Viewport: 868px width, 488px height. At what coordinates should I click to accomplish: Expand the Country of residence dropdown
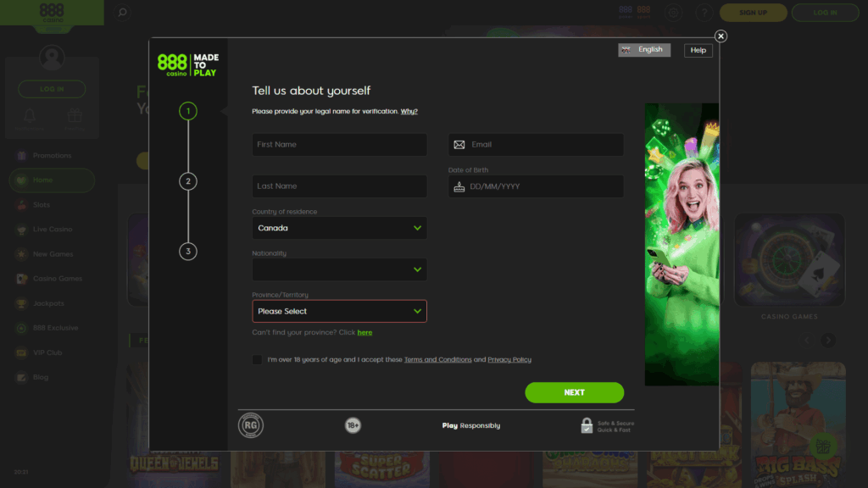tap(339, 228)
